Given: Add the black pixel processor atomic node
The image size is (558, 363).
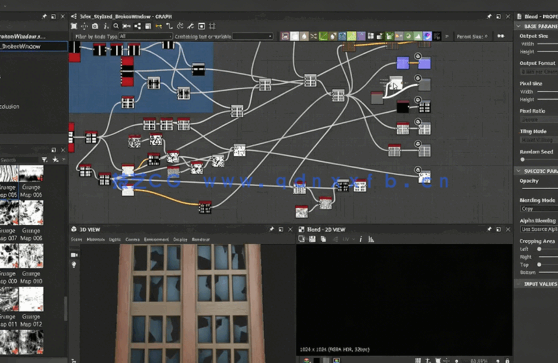Looking at the screenshot, I should click(437, 36).
